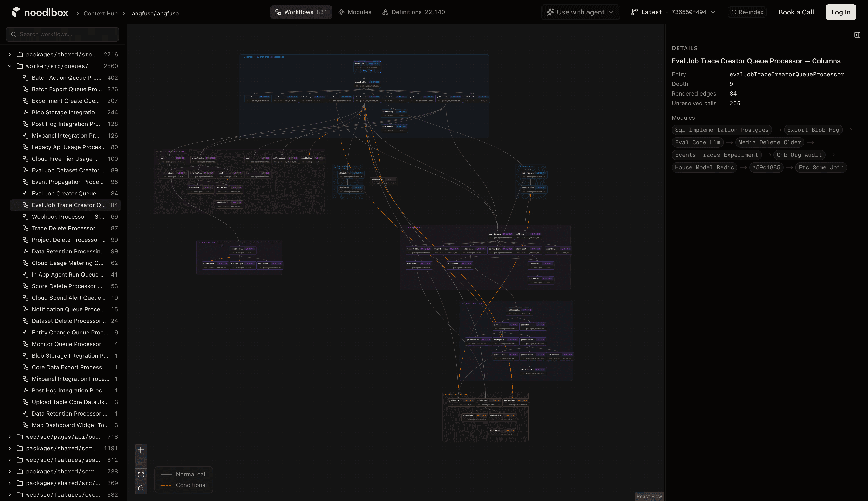Open Data Retention Processin... 99 workflow
This screenshot has height=501, width=868.
[65, 251]
